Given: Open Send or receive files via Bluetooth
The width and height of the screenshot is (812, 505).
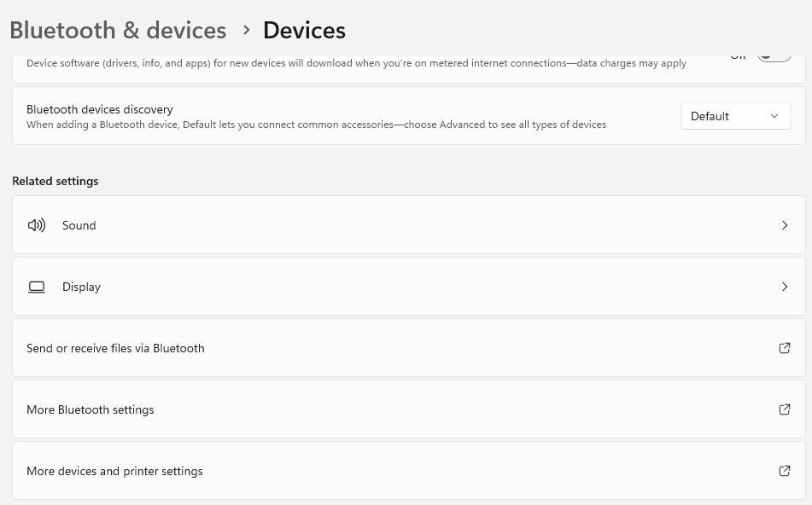Looking at the screenshot, I should click(x=409, y=348).
